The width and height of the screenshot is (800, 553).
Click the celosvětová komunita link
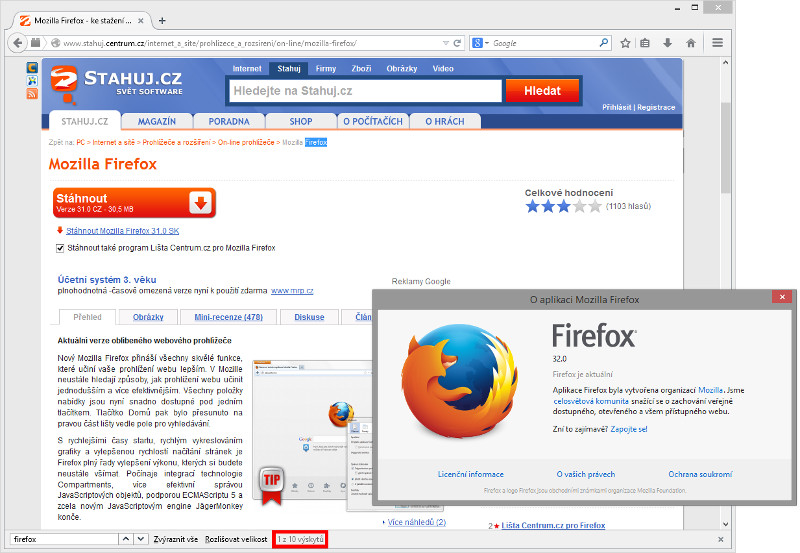tap(591, 401)
